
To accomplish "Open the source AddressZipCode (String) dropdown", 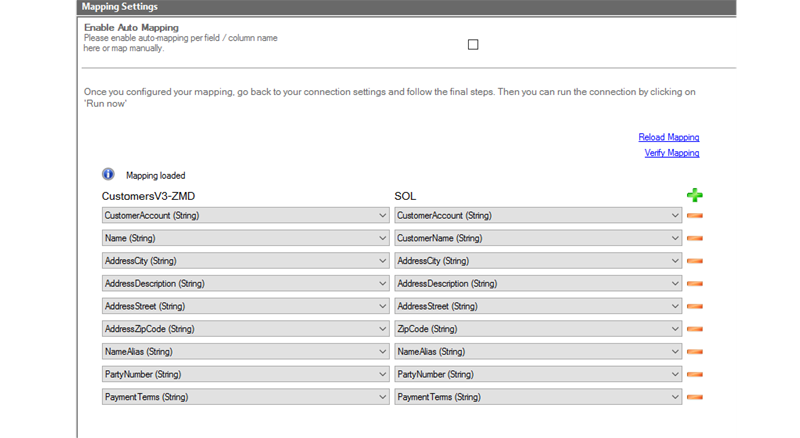I will 245,329.
